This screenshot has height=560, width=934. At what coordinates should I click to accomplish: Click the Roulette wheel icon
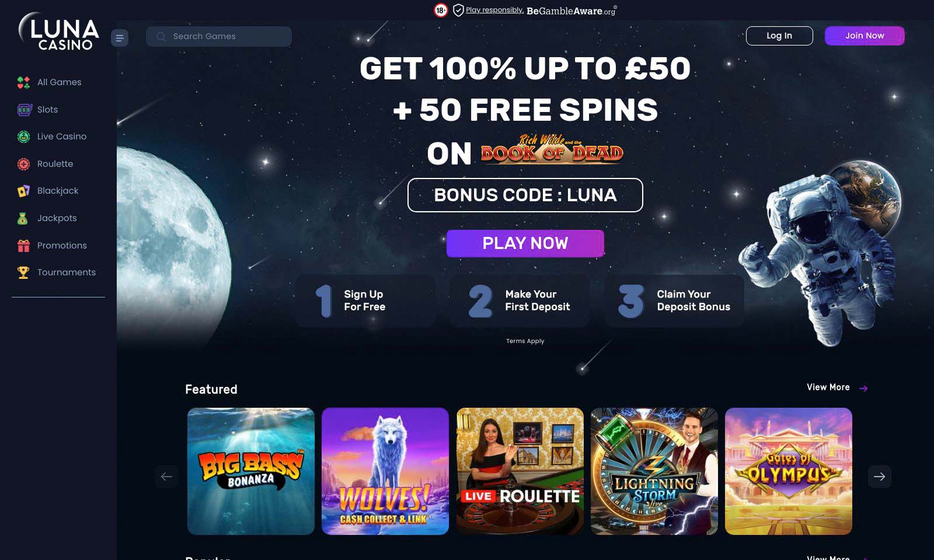[x=23, y=164]
